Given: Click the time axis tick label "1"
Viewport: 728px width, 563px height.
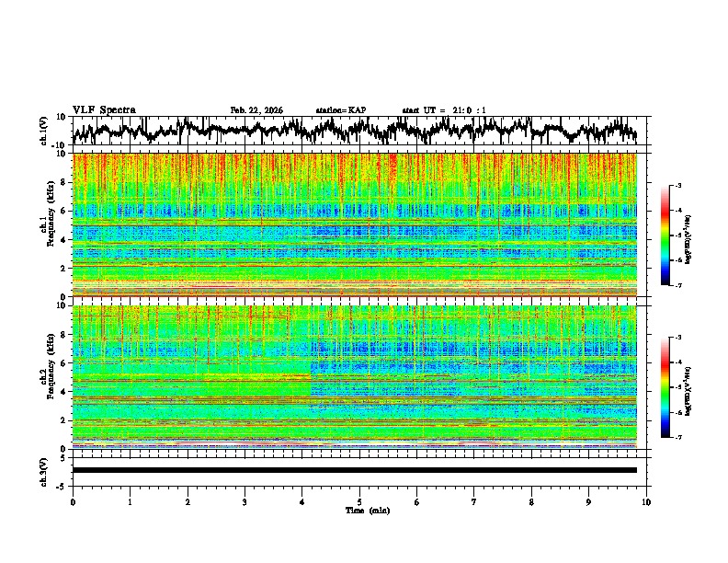Looking at the screenshot, I should click(130, 502).
